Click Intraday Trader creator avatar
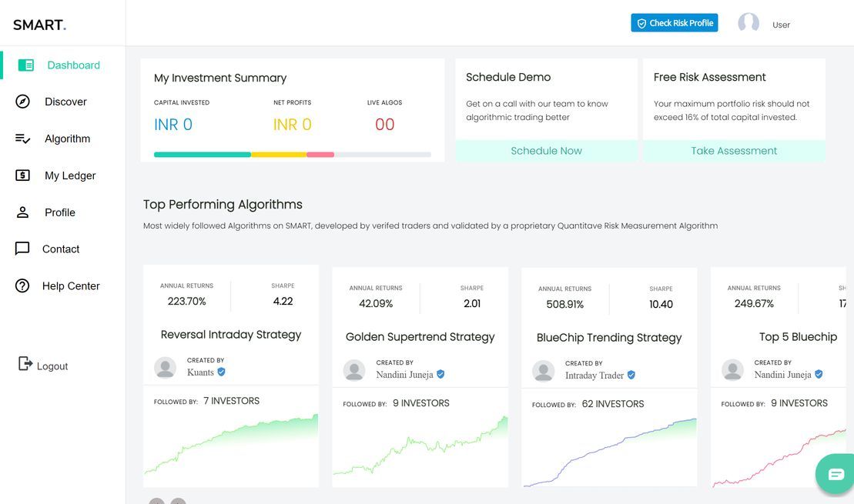 (543, 371)
